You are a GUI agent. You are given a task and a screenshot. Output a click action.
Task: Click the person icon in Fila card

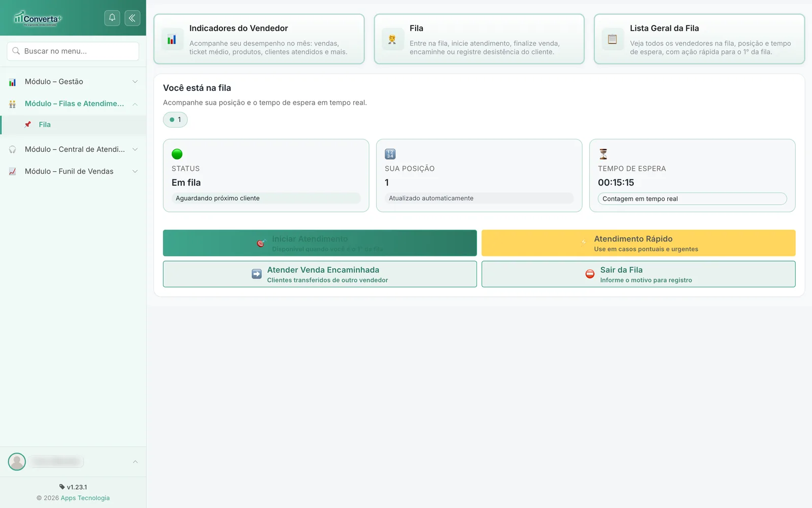[x=392, y=39]
